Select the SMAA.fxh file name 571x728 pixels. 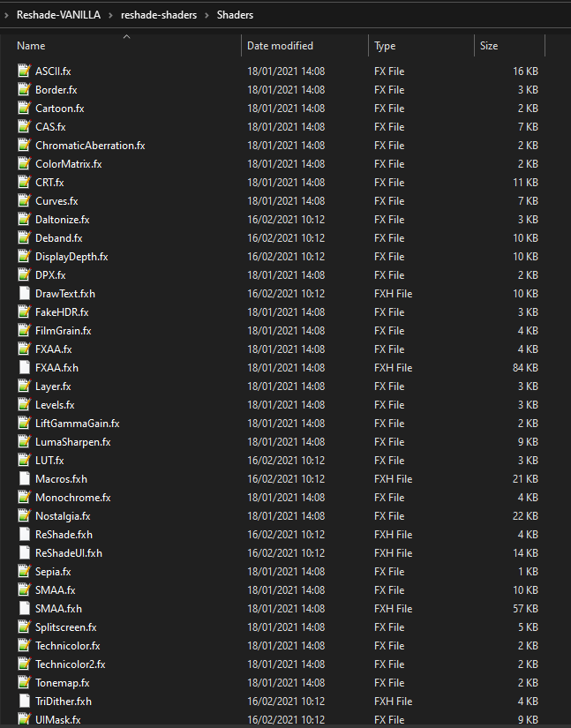(58, 609)
